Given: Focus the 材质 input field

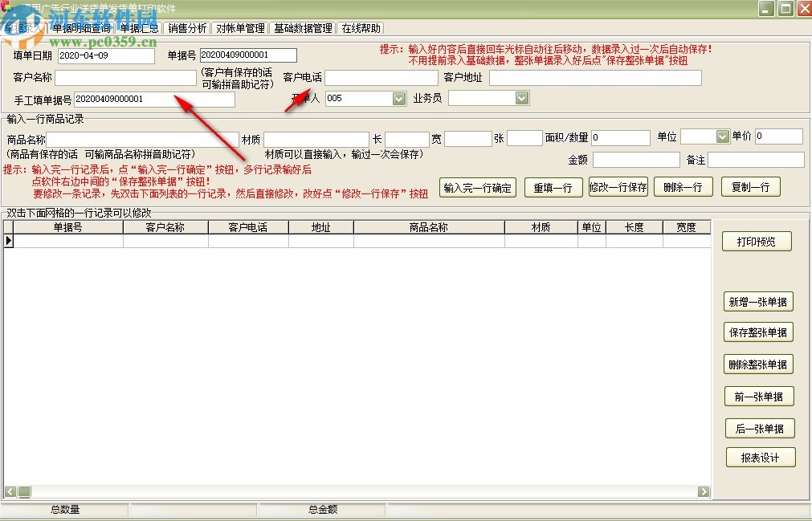Looking at the screenshot, I should 316,140.
